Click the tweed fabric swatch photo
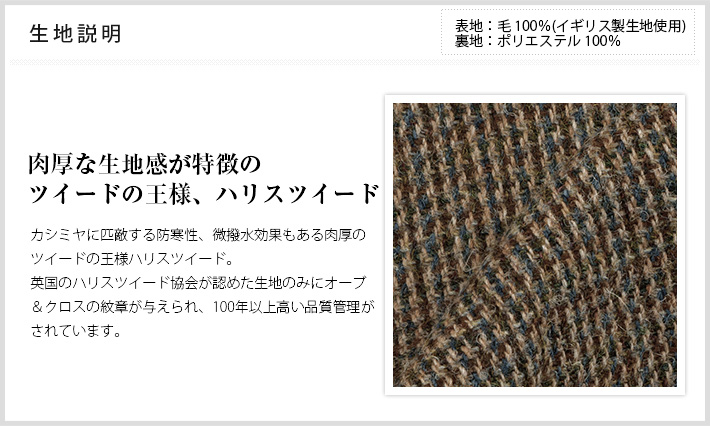This screenshot has width=710, height=426. coord(535,245)
